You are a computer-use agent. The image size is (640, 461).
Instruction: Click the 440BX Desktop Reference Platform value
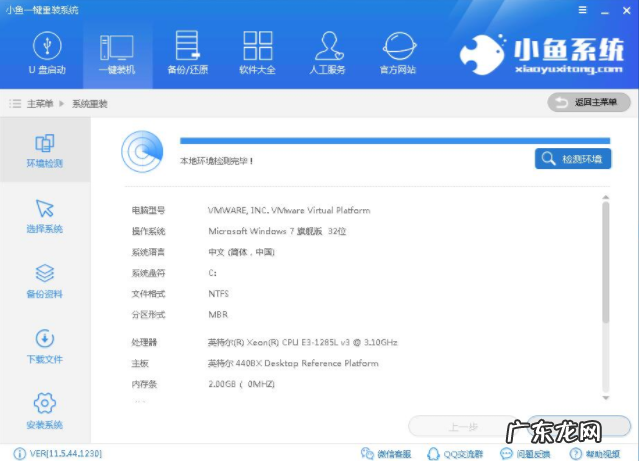tap(293, 363)
